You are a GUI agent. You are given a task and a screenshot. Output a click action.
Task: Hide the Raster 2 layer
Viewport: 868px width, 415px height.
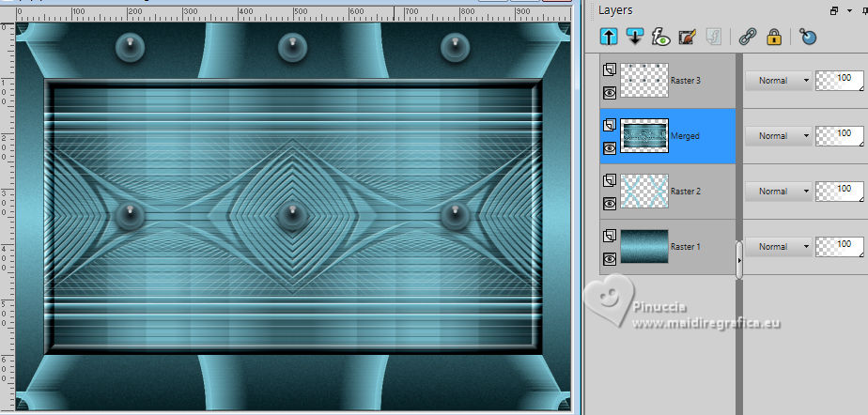click(x=610, y=203)
